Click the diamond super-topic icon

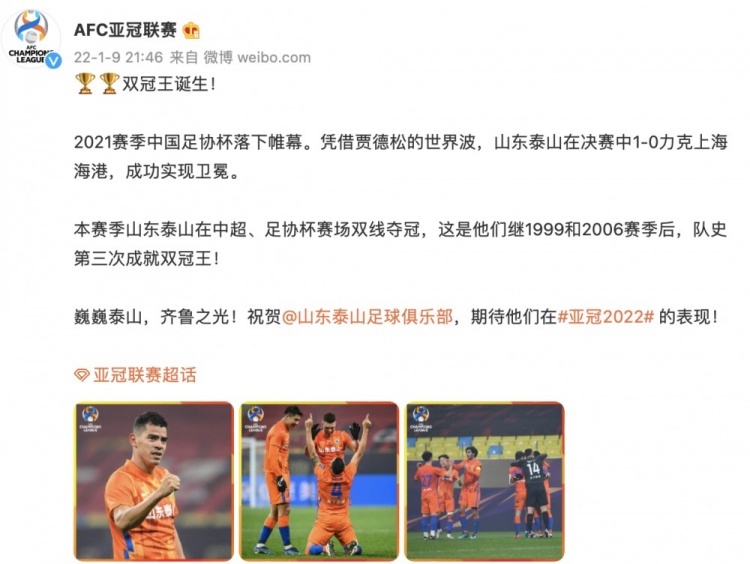(x=82, y=375)
